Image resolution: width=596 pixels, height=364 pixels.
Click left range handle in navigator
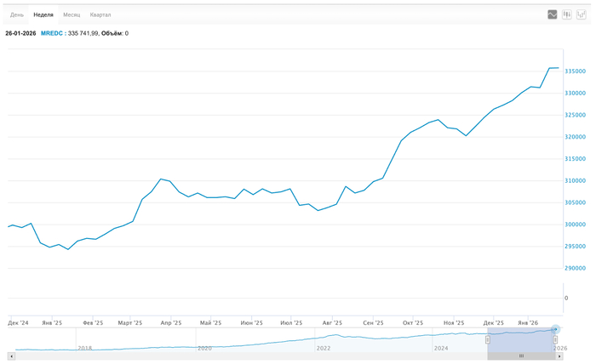click(x=488, y=340)
